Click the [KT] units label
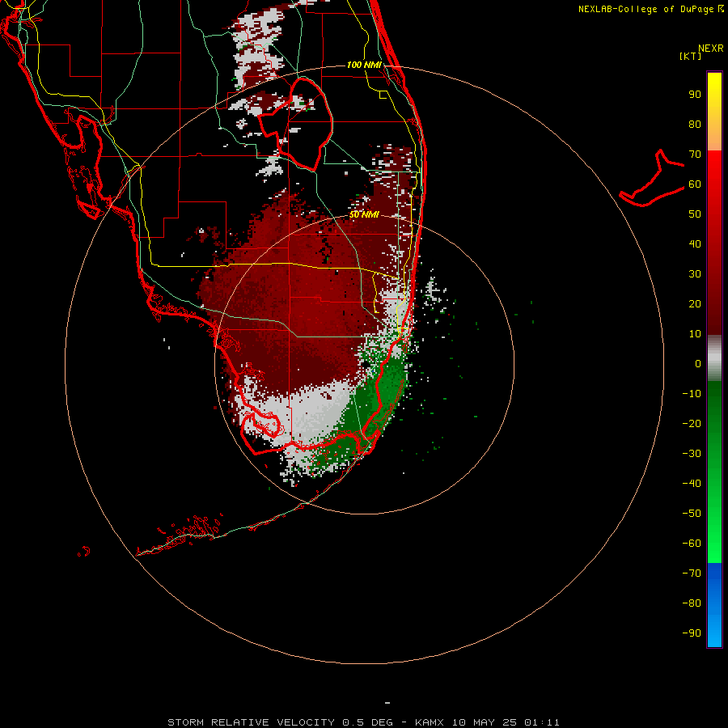Viewport: 728px width, 728px height. pos(691,56)
